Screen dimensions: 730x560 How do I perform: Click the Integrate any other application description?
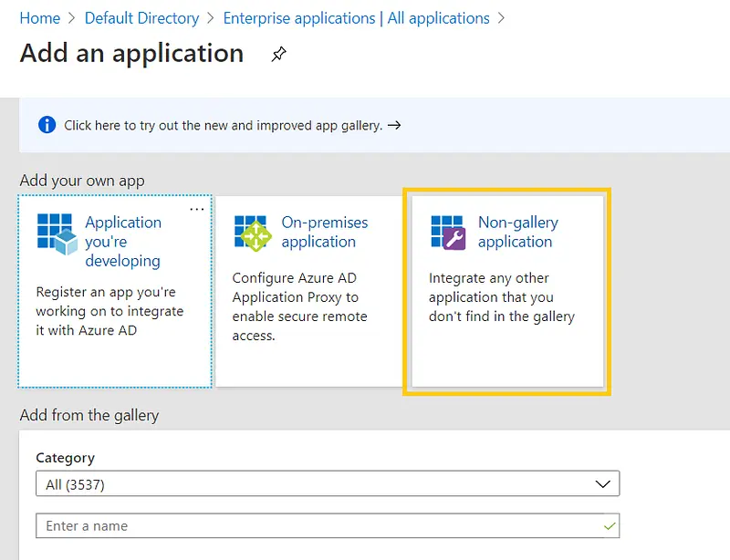[x=501, y=297]
